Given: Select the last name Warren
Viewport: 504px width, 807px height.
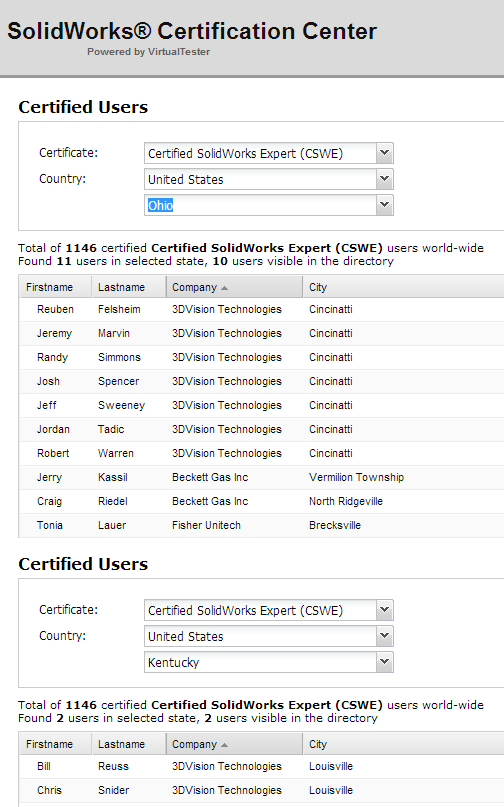Looking at the screenshot, I should pyautogui.click(x=116, y=453).
